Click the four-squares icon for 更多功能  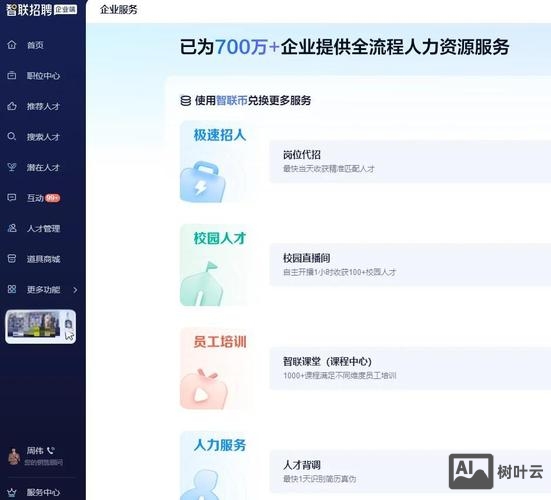pyautogui.click(x=12, y=289)
